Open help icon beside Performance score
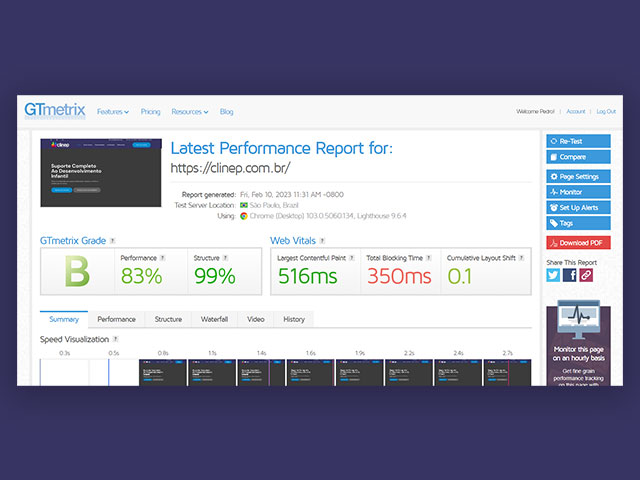This screenshot has width=640, height=480. [x=162, y=257]
